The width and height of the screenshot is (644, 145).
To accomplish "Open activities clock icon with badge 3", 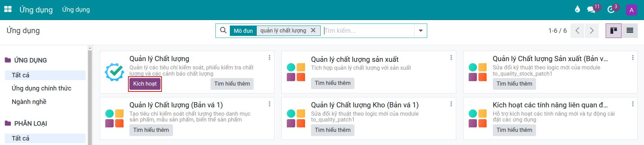I will coord(611,10).
